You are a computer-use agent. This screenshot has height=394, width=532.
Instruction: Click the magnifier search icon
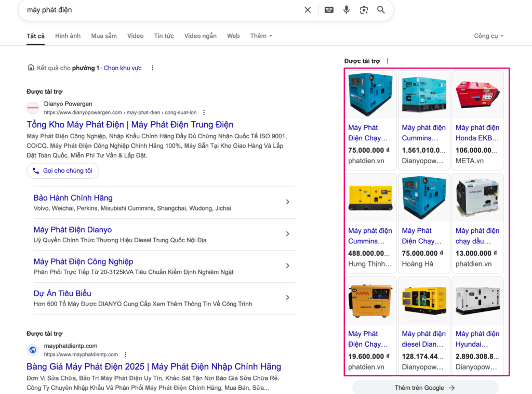point(381,10)
